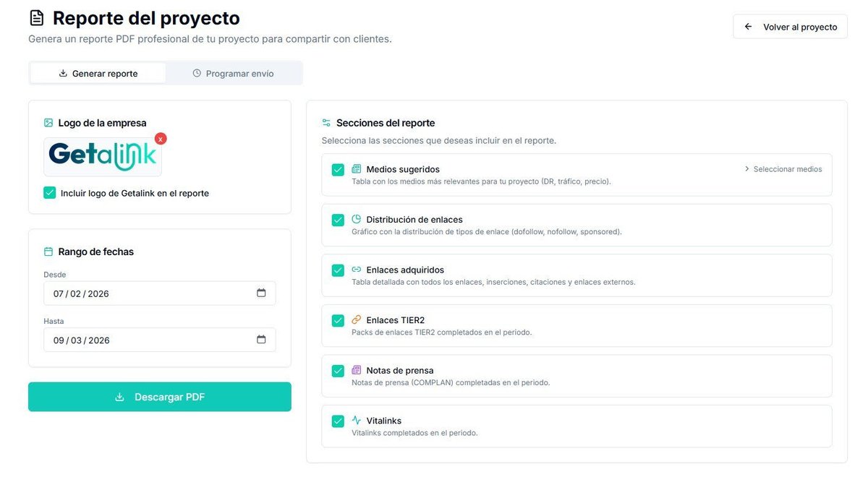Click the clock icon in Programar envío tab
Viewport: 868px width, 498px height.
click(197, 73)
